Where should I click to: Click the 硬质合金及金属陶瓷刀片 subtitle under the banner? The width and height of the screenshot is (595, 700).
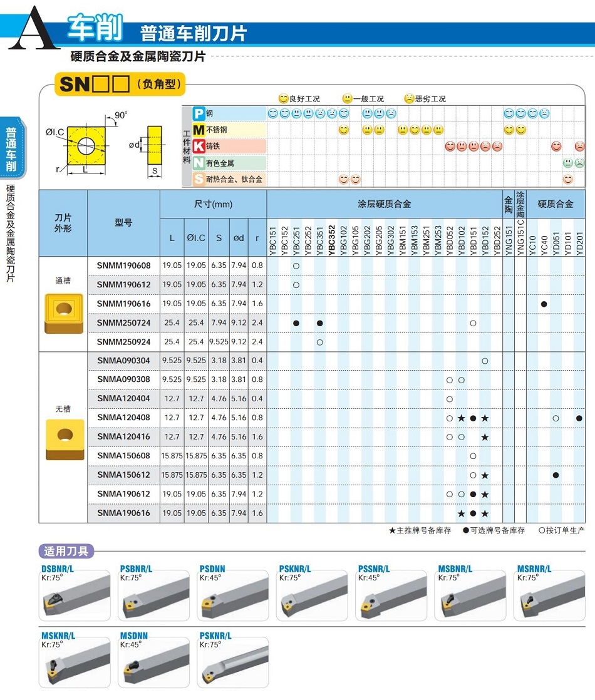(x=138, y=57)
